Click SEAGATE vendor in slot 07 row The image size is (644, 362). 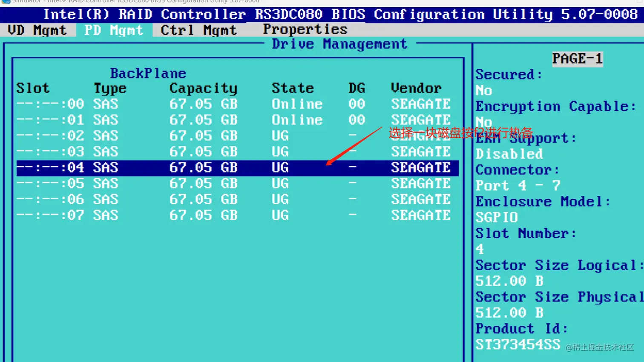coord(421,215)
